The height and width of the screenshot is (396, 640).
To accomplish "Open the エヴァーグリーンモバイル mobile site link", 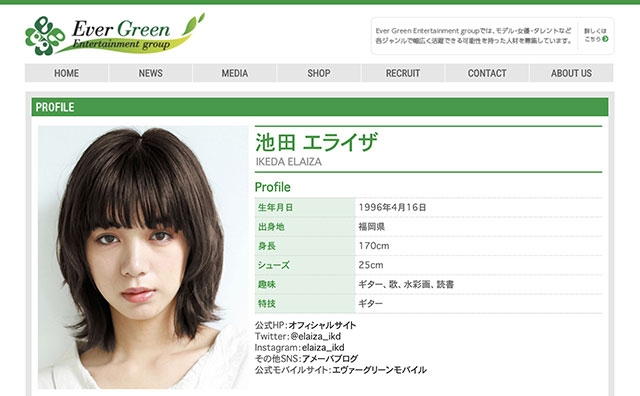I will pos(379,370).
